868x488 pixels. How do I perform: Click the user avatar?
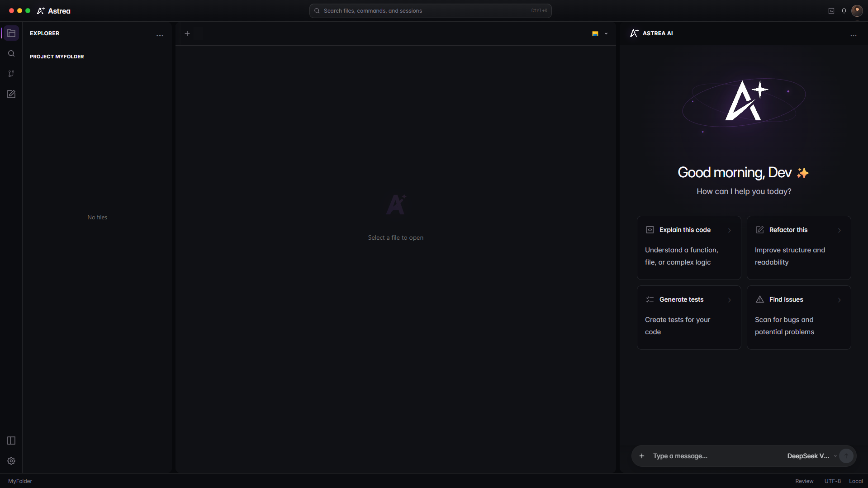(x=857, y=11)
